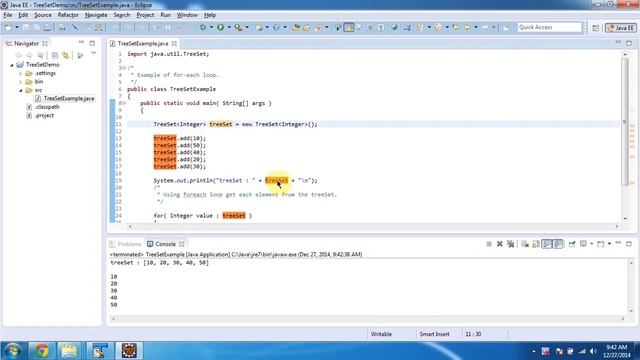This screenshot has height=360, width=640.
Task: Open the Navigator View Menu triangle
Action: point(93,53)
